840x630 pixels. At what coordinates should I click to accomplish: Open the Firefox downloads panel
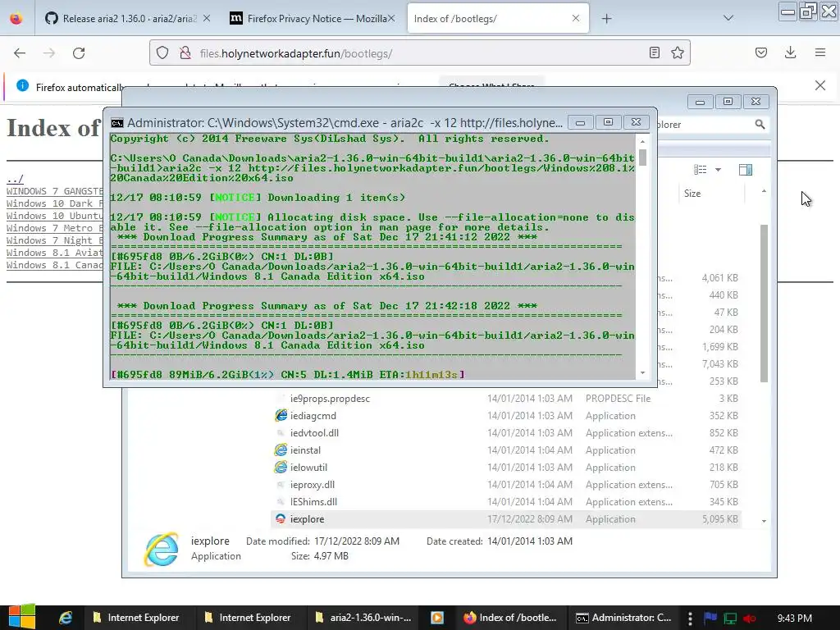tap(790, 52)
